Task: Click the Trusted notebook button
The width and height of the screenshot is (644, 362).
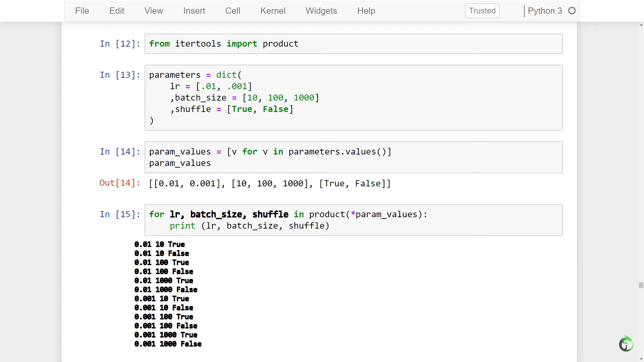Action: 482,11
